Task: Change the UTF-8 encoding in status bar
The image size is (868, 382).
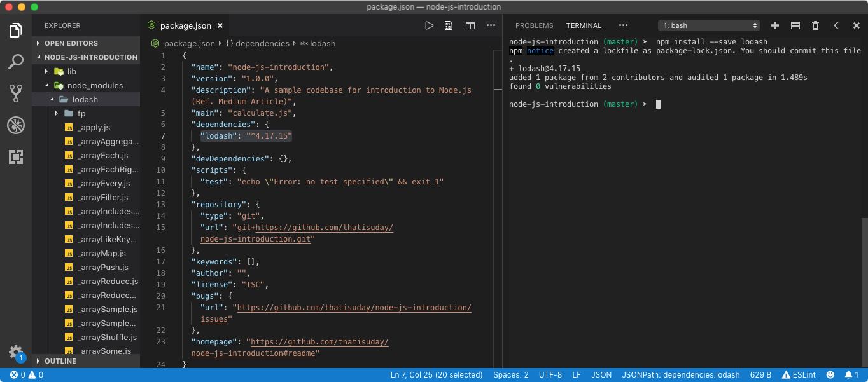Action: coord(550,375)
